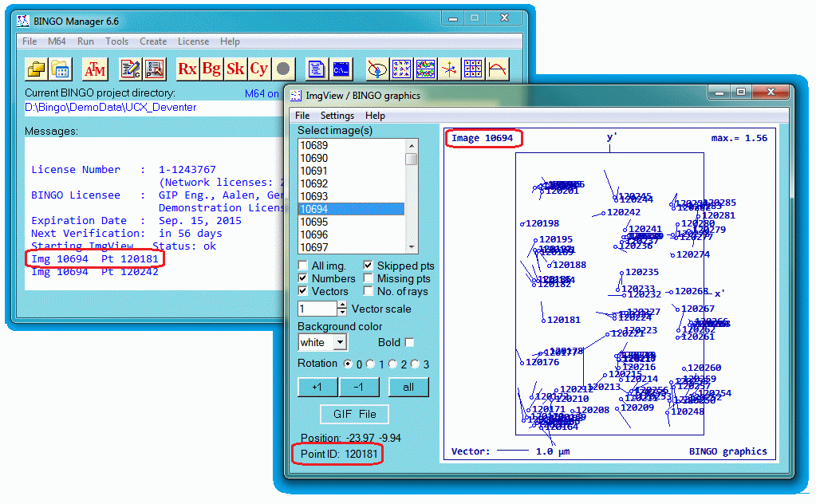Uncheck the Numbers checkbox
The width and height of the screenshot is (816, 504).
pos(303,278)
